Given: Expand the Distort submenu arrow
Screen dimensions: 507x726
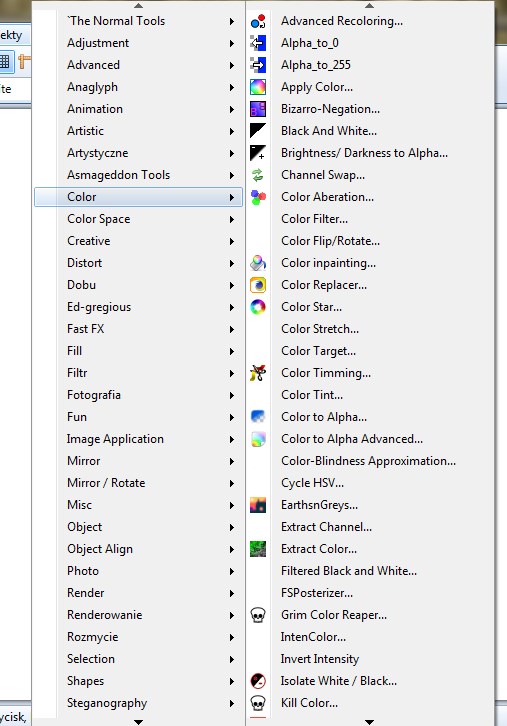Looking at the screenshot, I should click(232, 263).
